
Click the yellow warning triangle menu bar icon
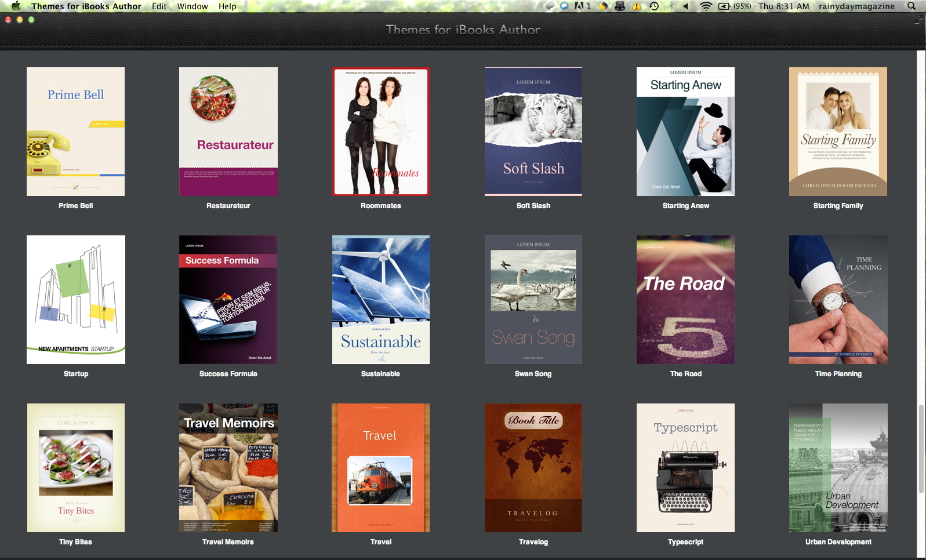tap(637, 6)
